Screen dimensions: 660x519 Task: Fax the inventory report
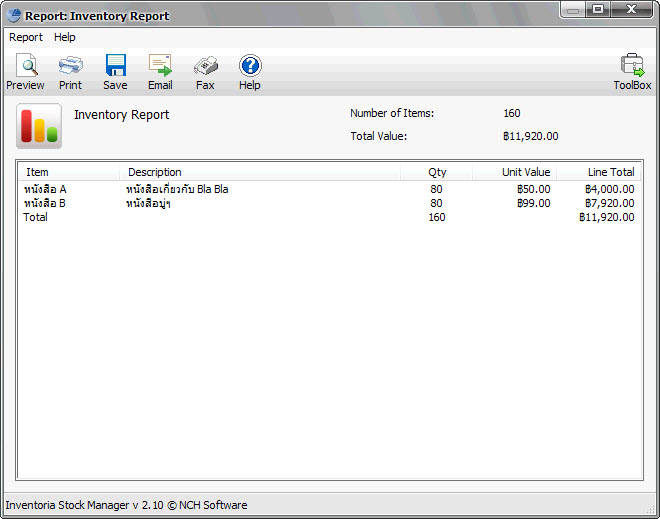[x=205, y=72]
